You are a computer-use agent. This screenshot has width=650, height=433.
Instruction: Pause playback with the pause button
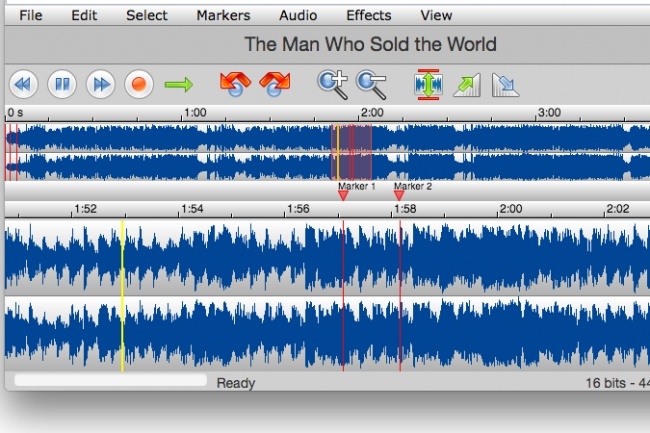click(62, 85)
